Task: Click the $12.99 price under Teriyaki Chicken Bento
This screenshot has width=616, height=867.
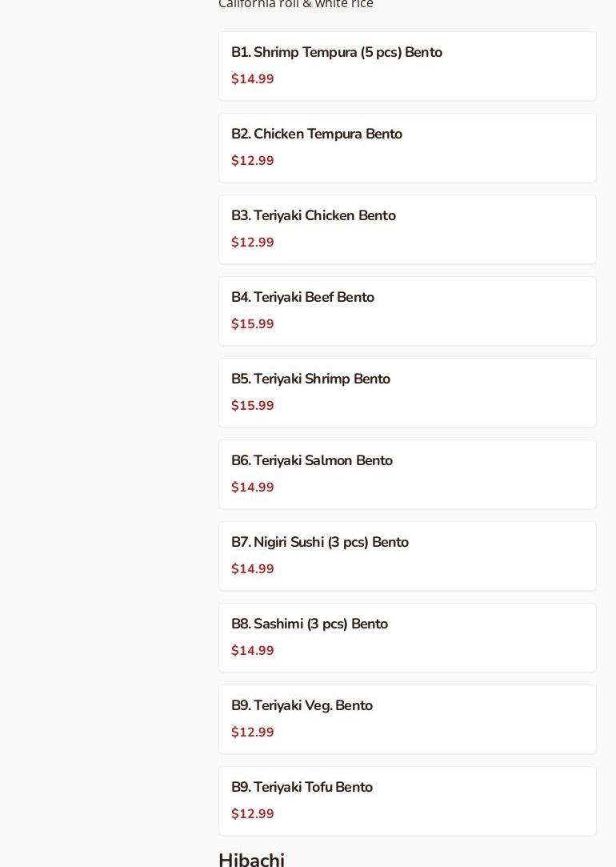Action: click(253, 243)
